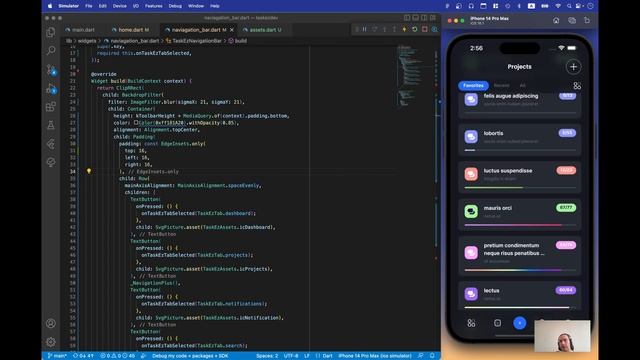
Task: Click the Color swatch preview on line 27
Action: (x=136, y=122)
